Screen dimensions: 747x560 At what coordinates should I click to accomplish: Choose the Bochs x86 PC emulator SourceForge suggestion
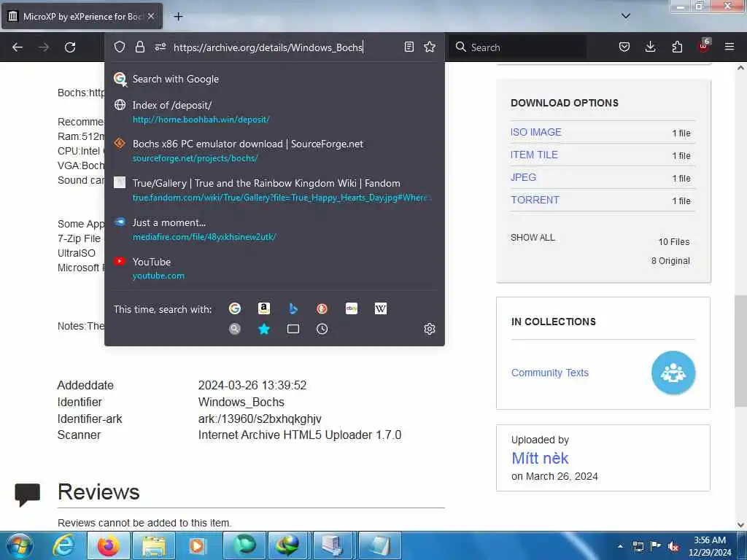pos(274,150)
